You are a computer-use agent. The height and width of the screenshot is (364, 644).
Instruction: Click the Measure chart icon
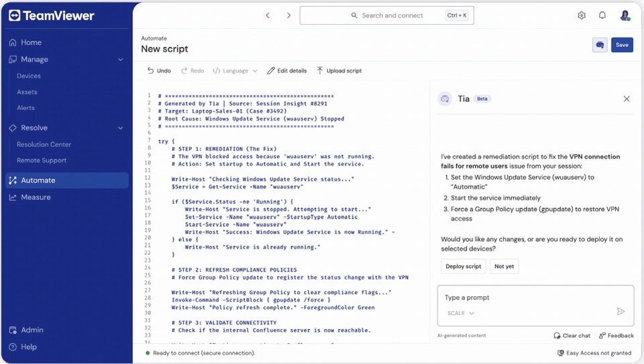(x=13, y=197)
